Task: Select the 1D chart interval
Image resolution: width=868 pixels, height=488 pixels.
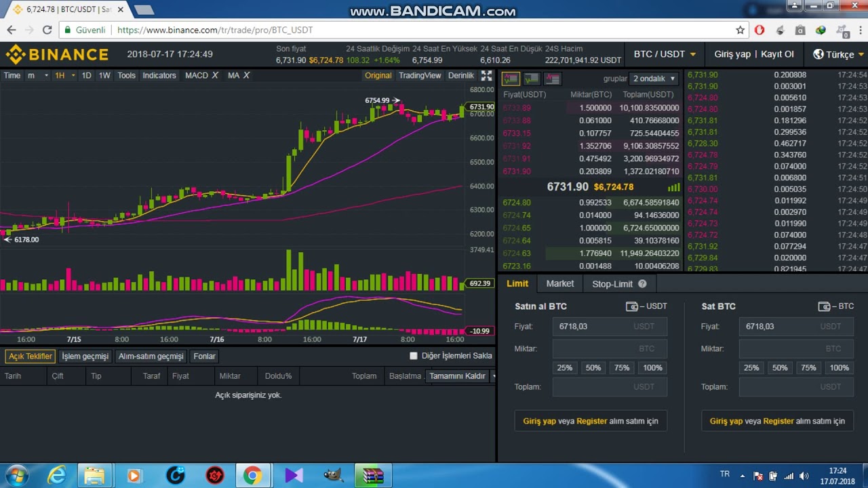Action: [86, 75]
